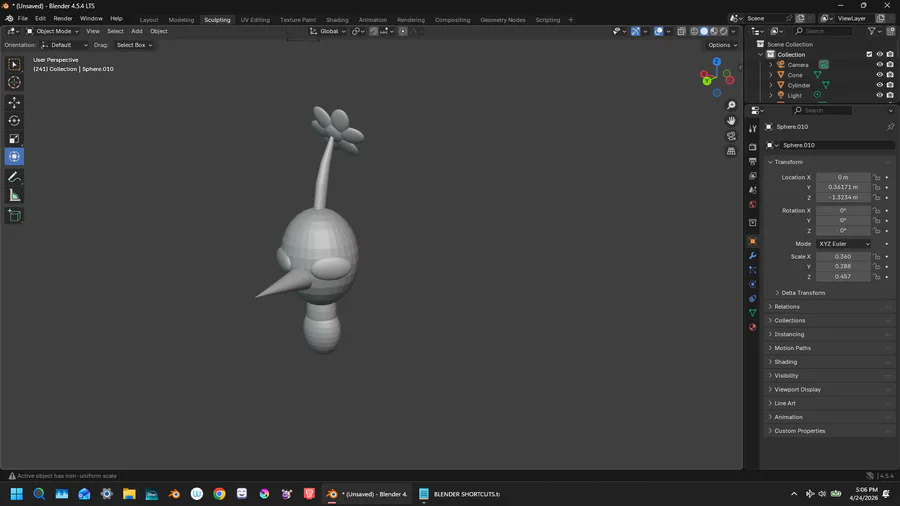Hide the Camera in the outliner

pos(879,65)
